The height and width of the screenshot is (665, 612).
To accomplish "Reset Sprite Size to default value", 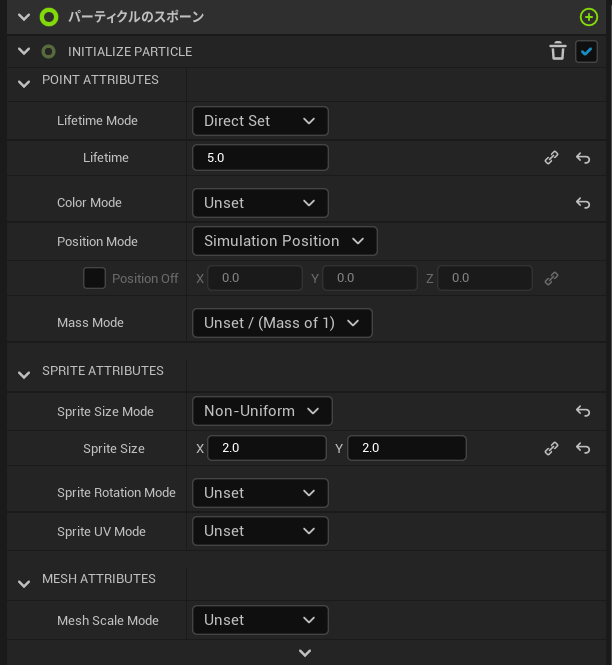I will [x=583, y=448].
